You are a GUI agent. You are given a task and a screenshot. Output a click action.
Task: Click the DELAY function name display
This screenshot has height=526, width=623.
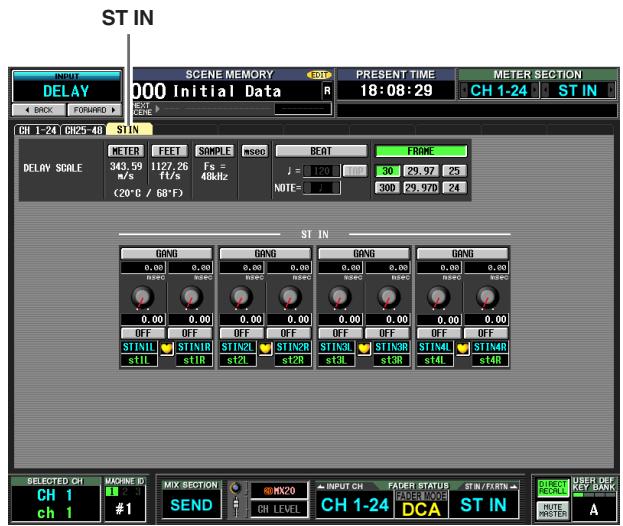pos(66,91)
